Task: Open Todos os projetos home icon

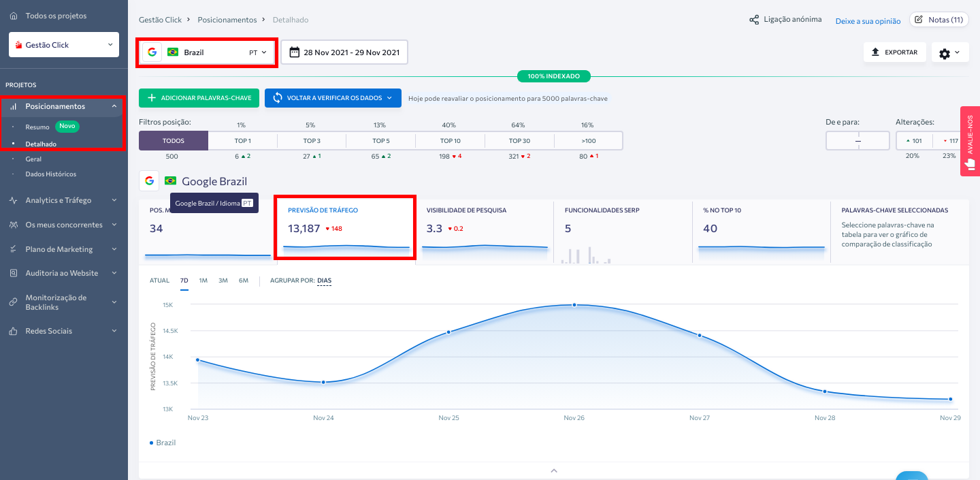Action: pos(14,16)
